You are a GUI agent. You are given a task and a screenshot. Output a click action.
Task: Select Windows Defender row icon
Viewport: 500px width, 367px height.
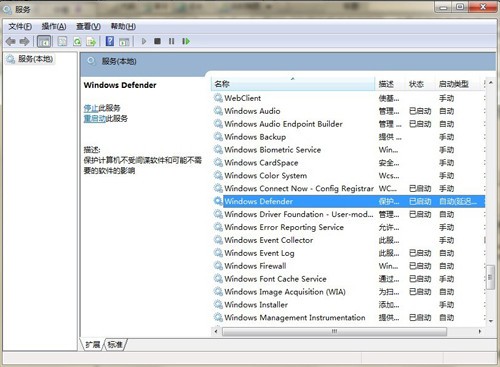(x=218, y=201)
